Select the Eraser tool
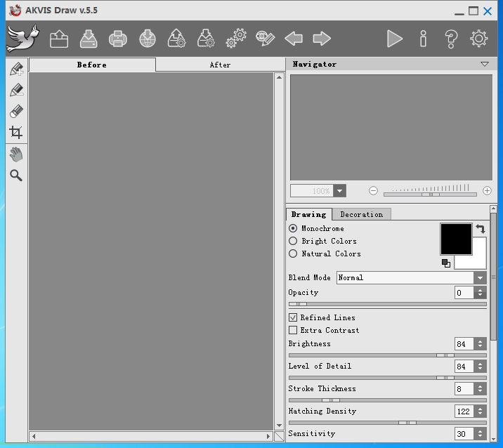503x448 pixels. click(x=16, y=111)
